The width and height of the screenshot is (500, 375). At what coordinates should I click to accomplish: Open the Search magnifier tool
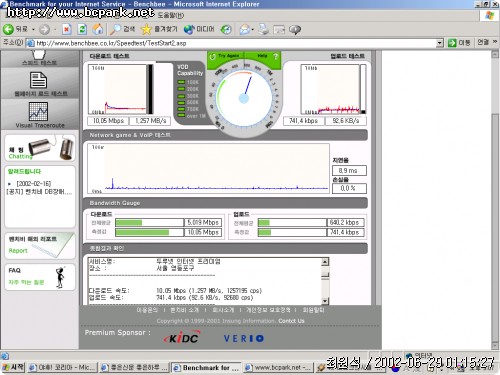coord(116,29)
